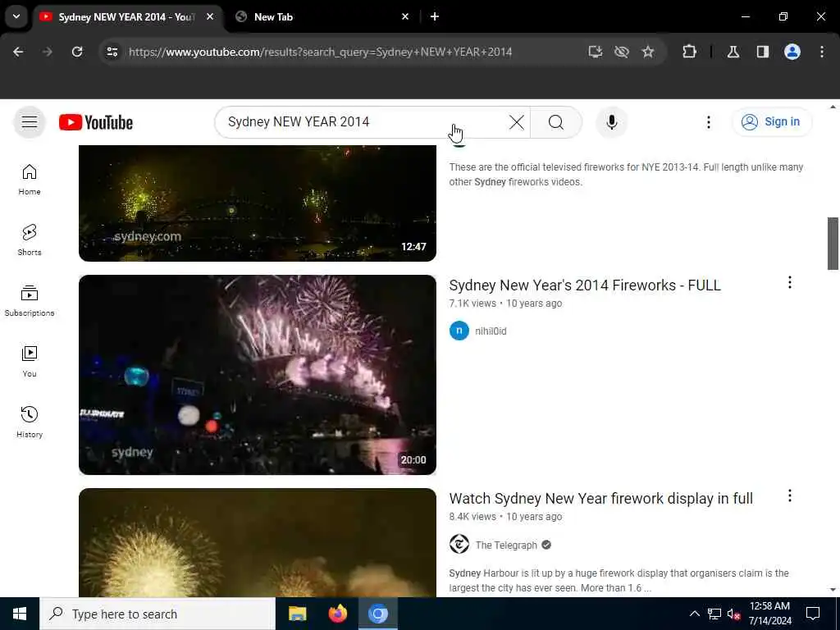Image resolution: width=840 pixels, height=630 pixels.
Task: Open the Windows Start menu
Action: coord(20,614)
